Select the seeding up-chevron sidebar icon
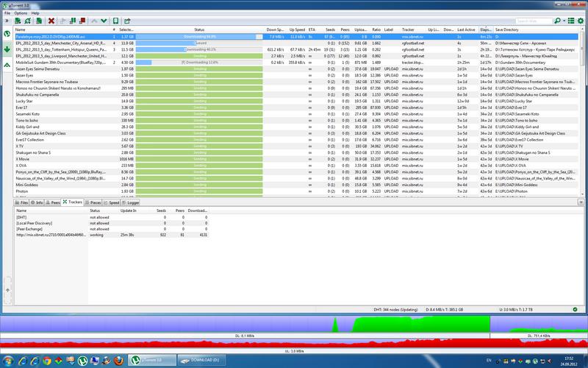 click(x=7, y=66)
